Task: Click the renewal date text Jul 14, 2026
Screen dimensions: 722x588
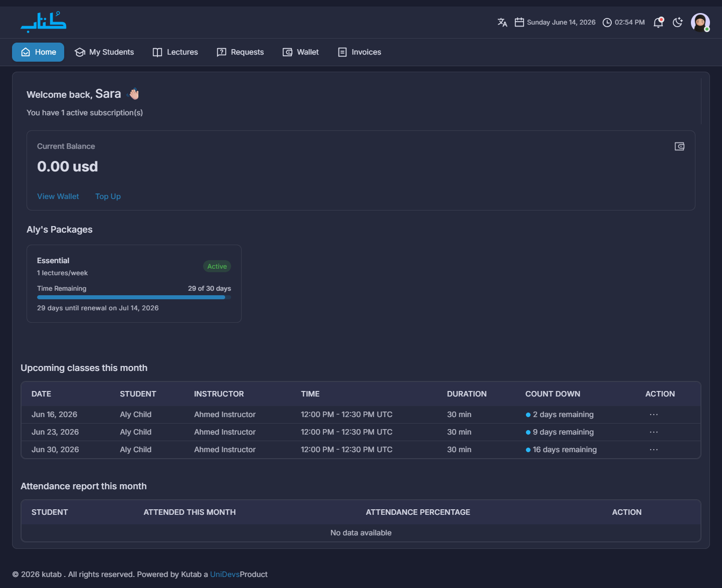Action: pos(139,308)
